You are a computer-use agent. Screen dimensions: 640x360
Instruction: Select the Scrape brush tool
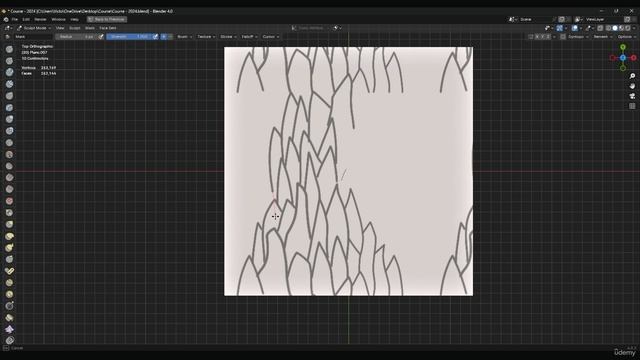[9, 189]
